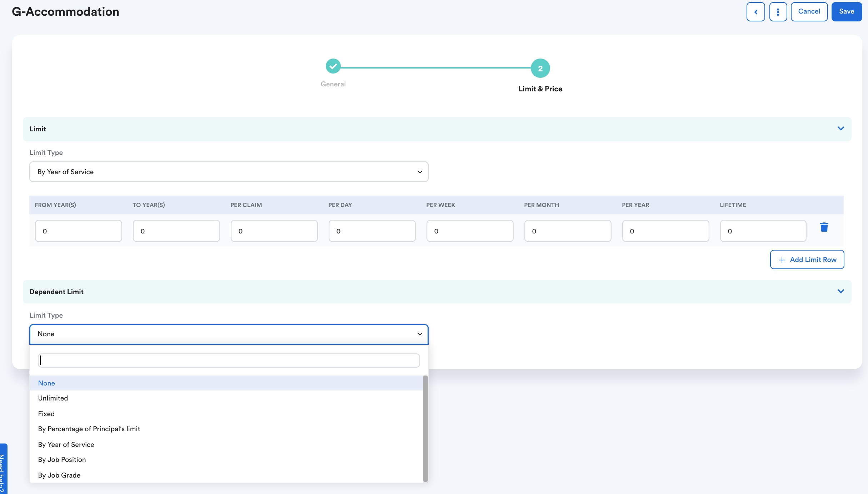Add a new limit row

coord(807,259)
